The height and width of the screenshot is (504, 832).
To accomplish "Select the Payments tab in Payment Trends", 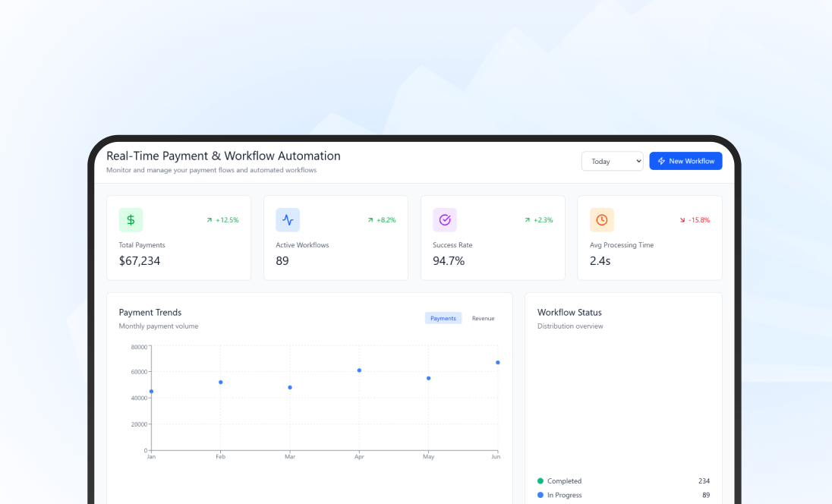I will (443, 318).
